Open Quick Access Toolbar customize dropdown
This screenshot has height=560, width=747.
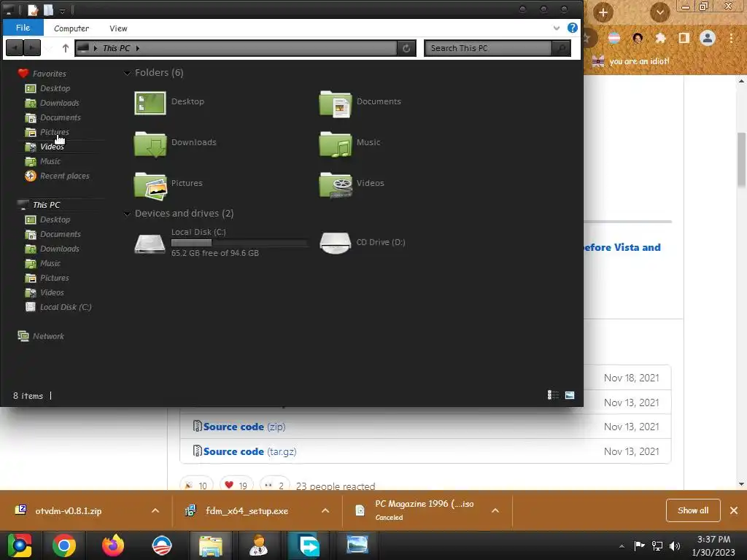coord(62,10)
